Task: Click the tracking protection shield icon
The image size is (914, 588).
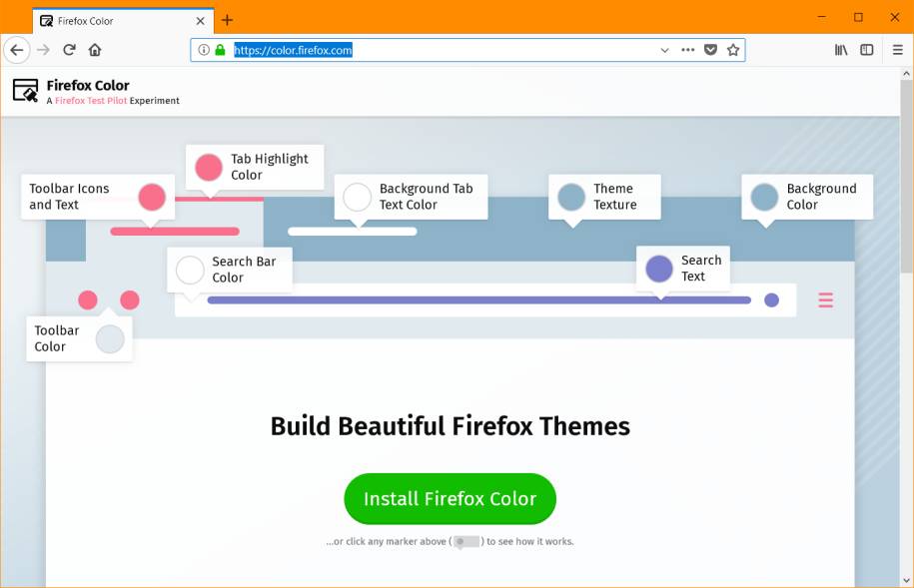Action: [x=710, y=50]
